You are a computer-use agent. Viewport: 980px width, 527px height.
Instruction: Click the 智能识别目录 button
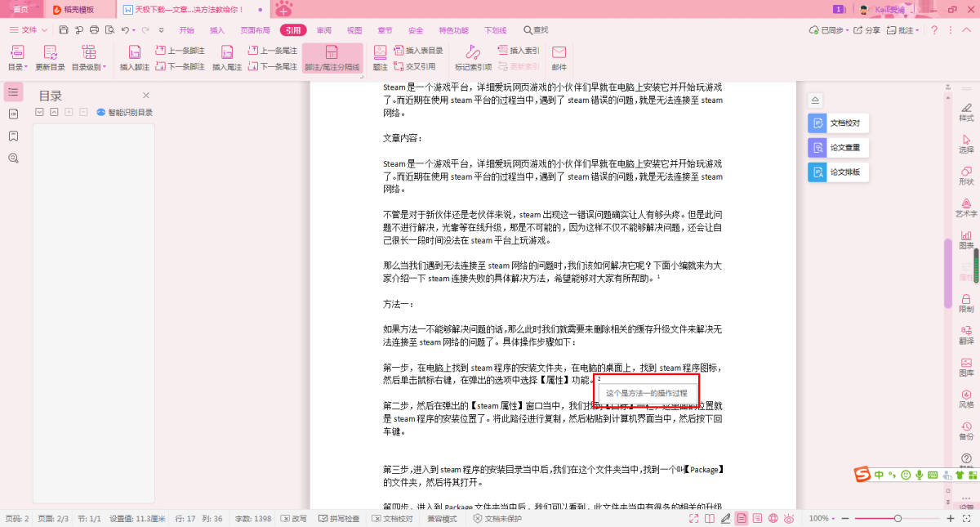[125, 113]
